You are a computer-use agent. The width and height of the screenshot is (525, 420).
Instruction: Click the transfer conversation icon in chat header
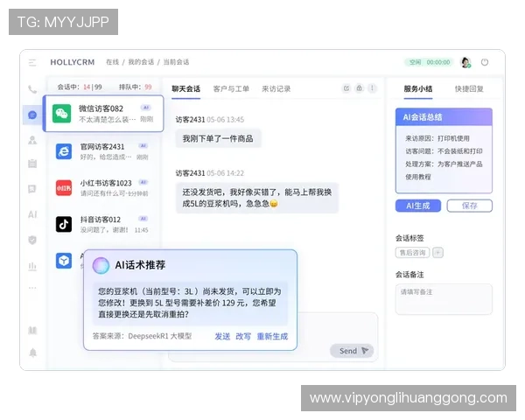[x=346, y=88]
